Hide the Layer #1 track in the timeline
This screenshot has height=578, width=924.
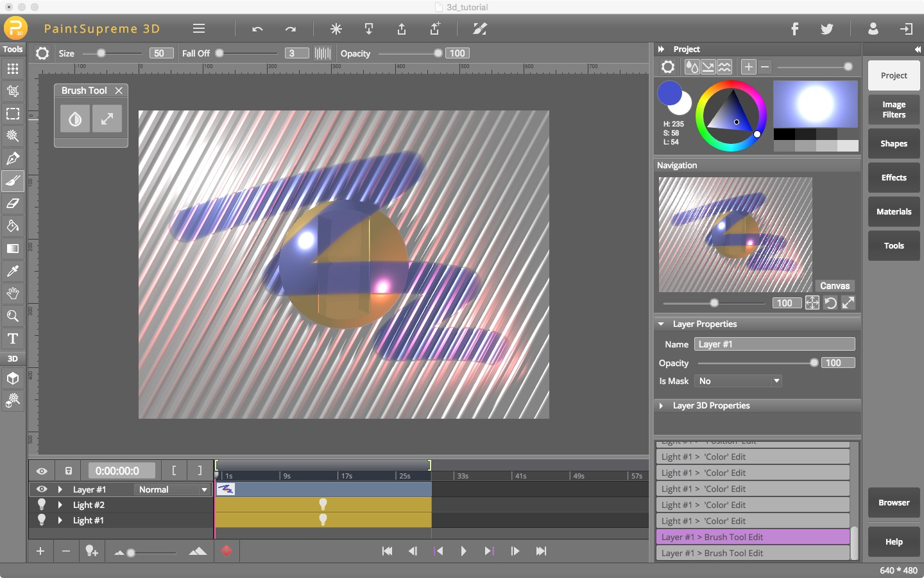pos(42,489)
